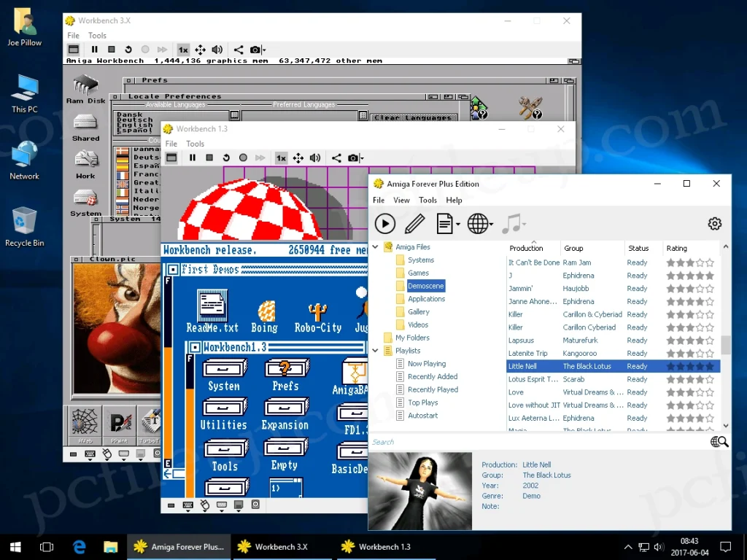Pause emulation in Workbench 3.X toolbar
The image size is (747, 560).
click(x=96, y=50)
